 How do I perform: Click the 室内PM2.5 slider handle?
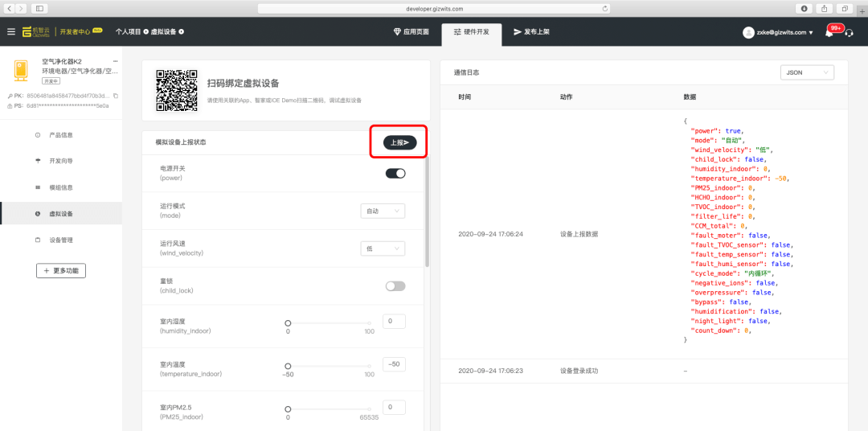coord(288,409)
